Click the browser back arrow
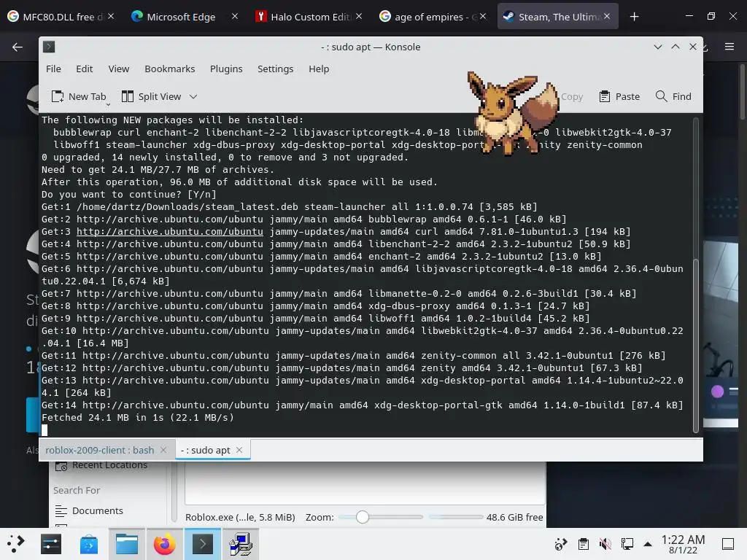Screen dimensions: 747x560 pos(18,47)
